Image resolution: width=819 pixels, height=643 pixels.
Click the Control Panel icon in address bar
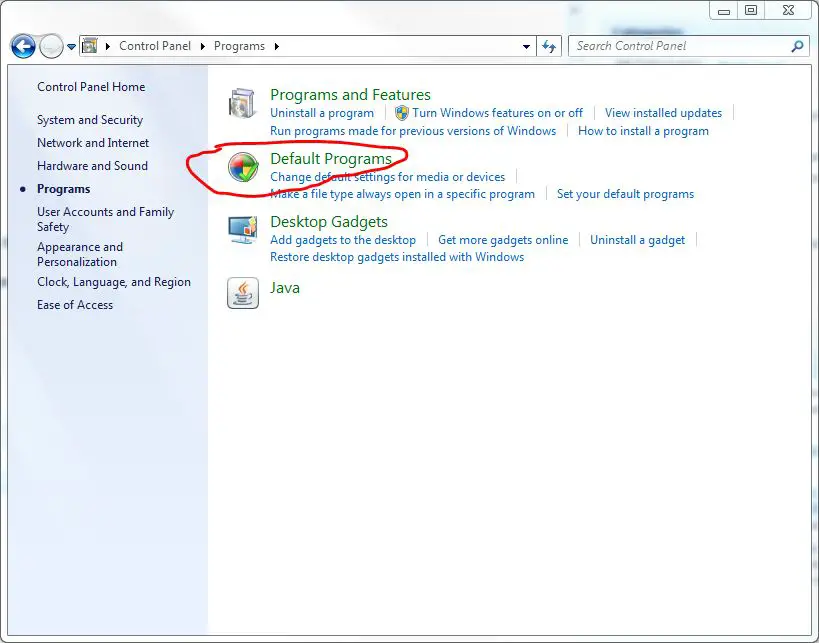tap(90, 46)
